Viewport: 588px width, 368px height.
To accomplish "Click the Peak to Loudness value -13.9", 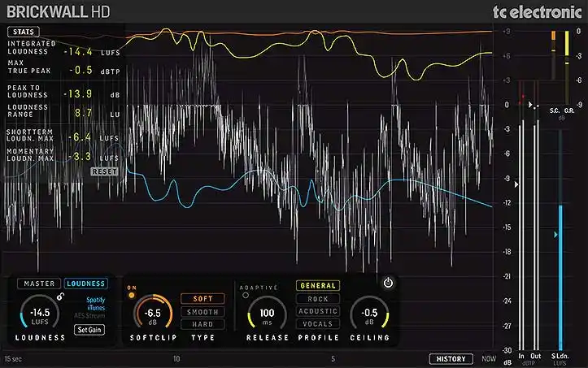I will [x=77, y=93].
